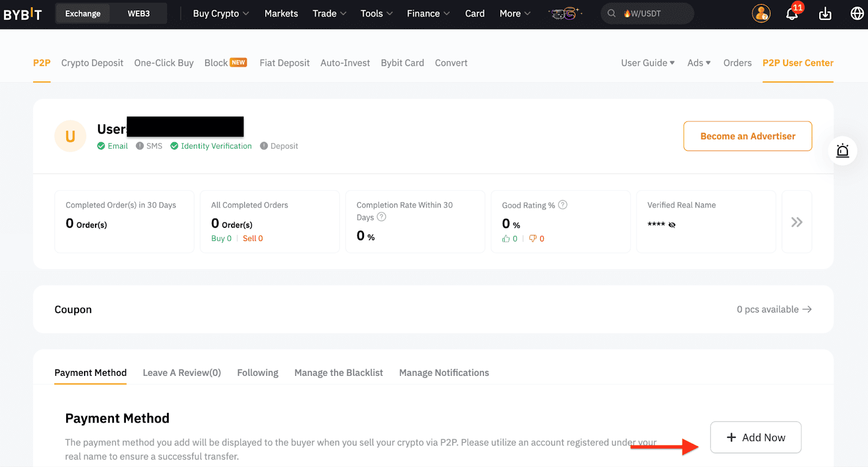Open the language globe icon

(x=857, y=14)
